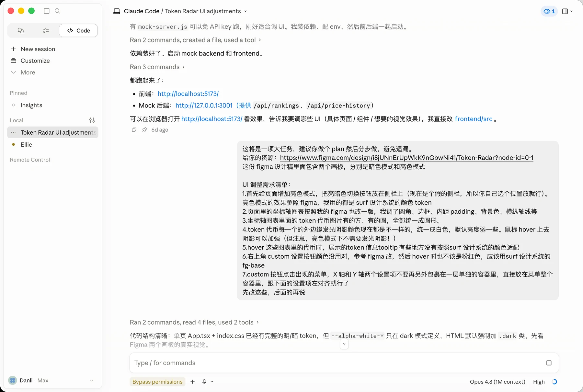This screenshot has width=583, height=392.
Task: Open localhost:5173 link in paragraph
Action: pyautogui.click(x=212, y=119)
